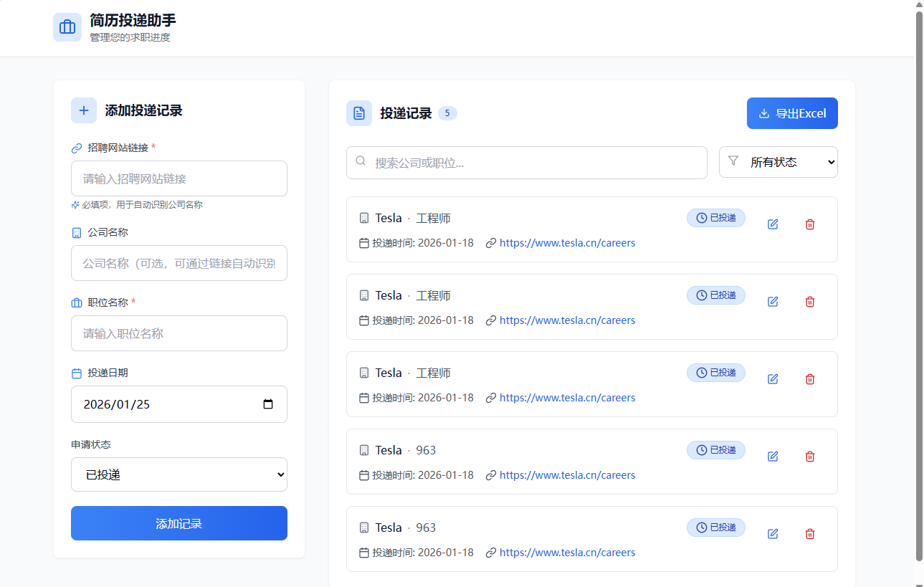Image resolution: width=924 pixels, height=587 pixels.
Task: Click the 申请状态 label text
Action: point(91,444)
